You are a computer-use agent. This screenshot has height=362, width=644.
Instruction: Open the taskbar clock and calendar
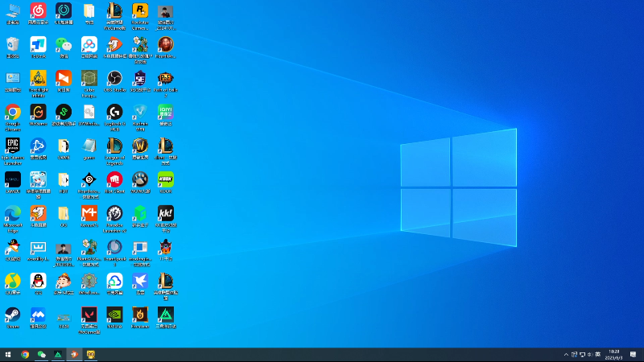coord(613,355)
